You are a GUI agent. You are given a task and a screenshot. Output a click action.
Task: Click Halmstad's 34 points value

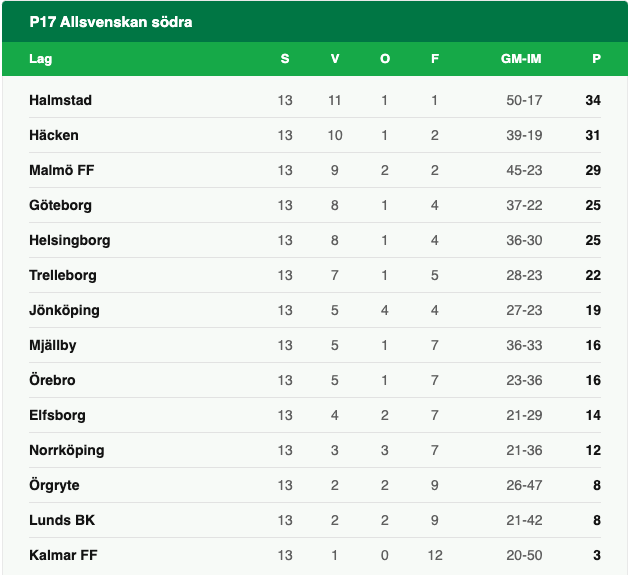pyautogui.click(x=593, y=100)
